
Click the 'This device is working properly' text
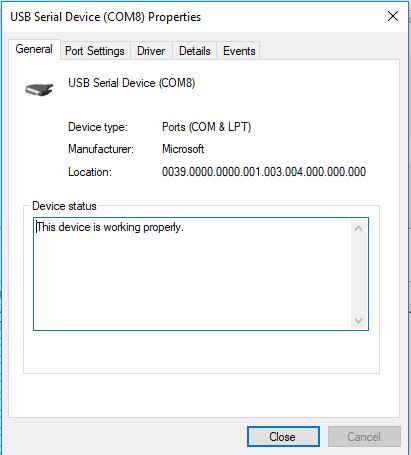pyautogui.click(x=110, y=227)
